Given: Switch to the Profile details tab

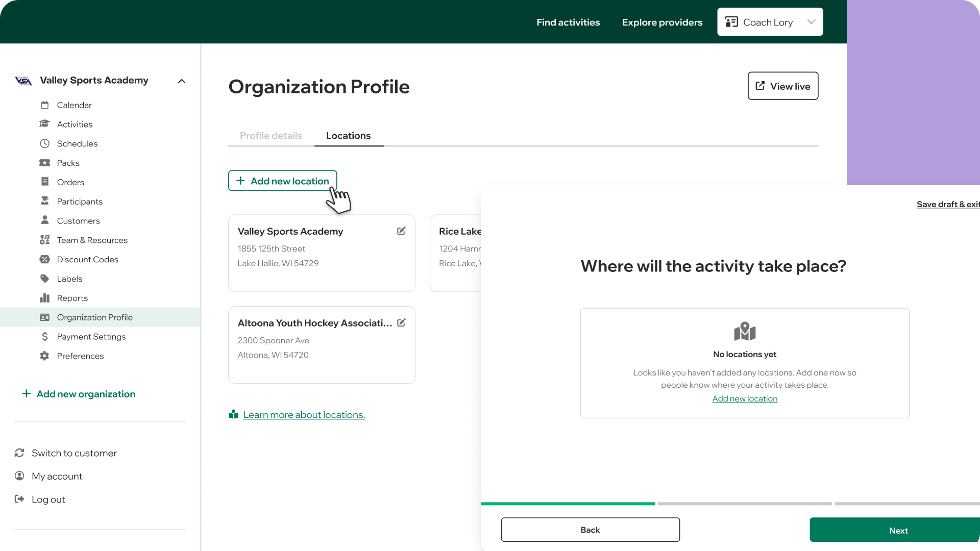Looking at the screenshot, I should click(271, 136).
